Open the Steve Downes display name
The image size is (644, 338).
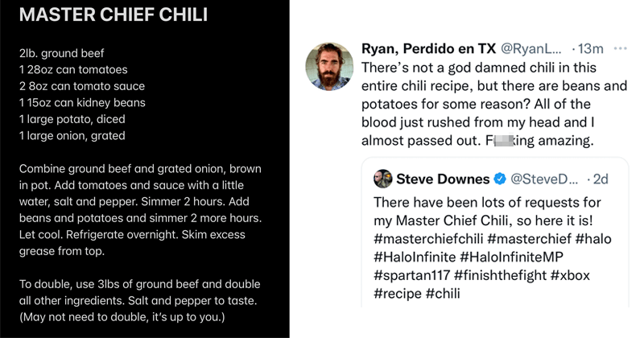coord(443,179)
